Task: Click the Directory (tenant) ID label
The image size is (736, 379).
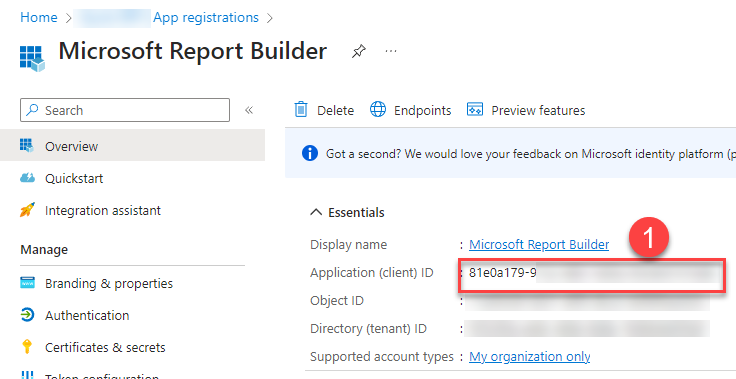Action: [368, 329]
